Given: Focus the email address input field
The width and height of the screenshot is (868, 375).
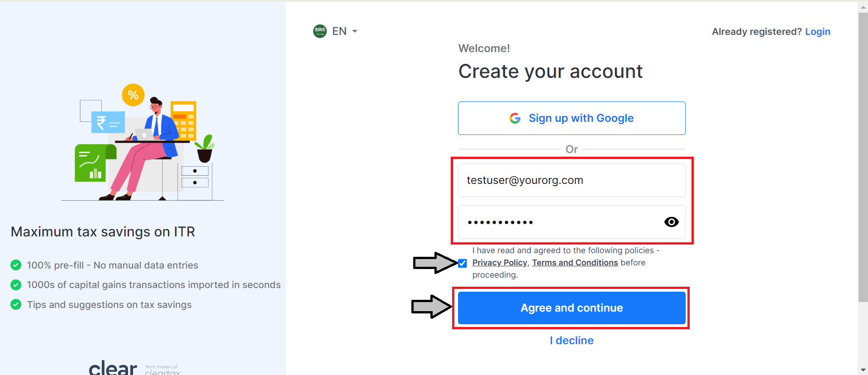Looking at the screenshot, I should [571, 180].
